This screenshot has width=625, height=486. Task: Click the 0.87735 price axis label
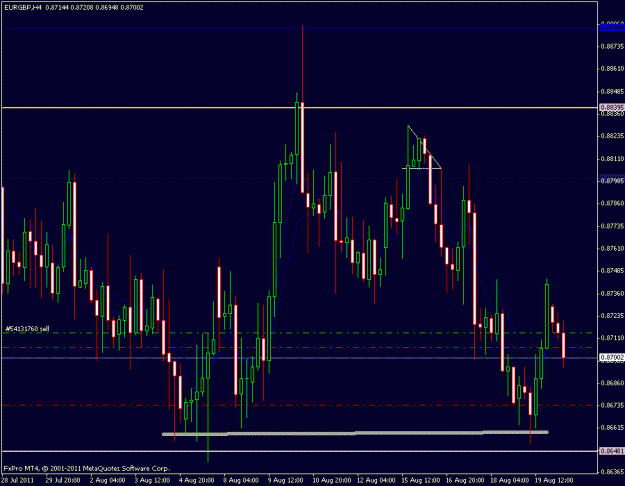tap(613, 226)
